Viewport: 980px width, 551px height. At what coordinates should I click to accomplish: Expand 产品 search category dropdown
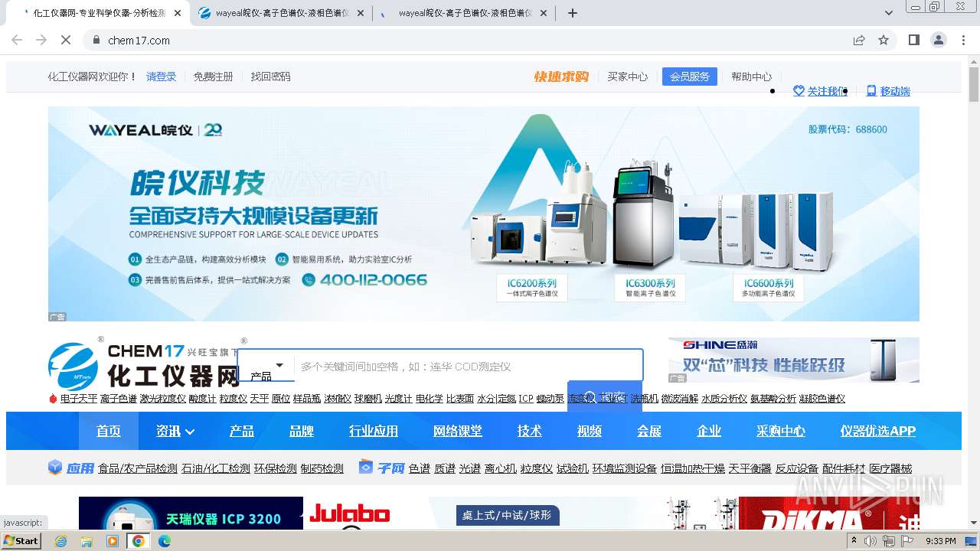(x=266, y=366)
